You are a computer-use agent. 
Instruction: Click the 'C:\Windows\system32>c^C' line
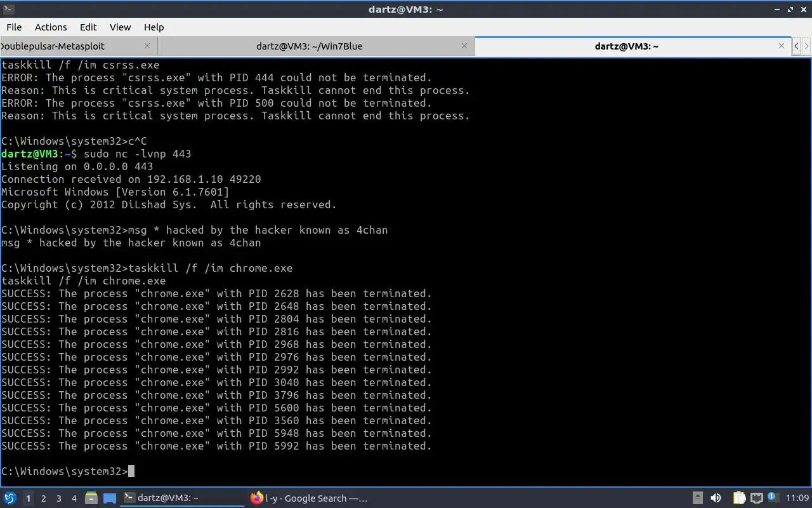click(74, 141)
